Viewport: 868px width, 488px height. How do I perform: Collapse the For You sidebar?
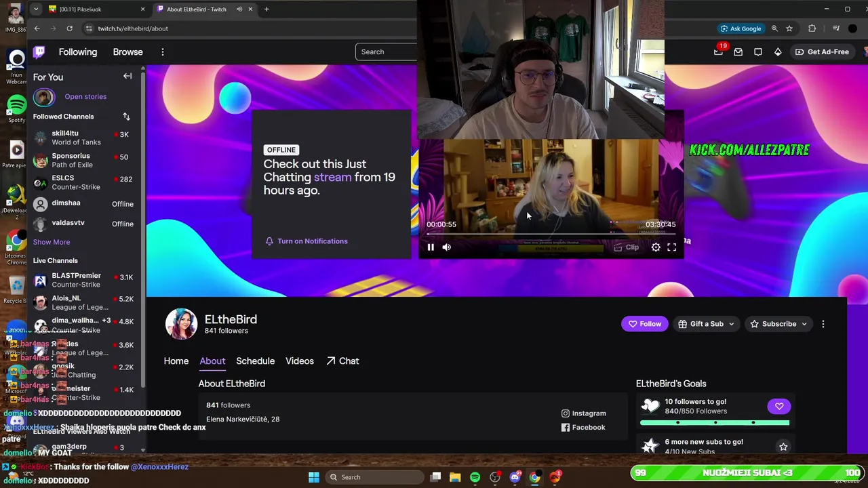127,76
